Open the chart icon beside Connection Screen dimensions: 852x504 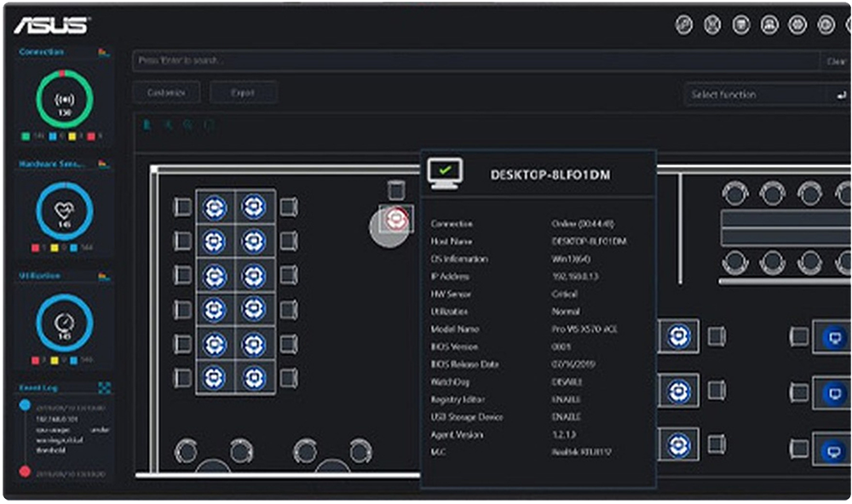click(103, 52)
